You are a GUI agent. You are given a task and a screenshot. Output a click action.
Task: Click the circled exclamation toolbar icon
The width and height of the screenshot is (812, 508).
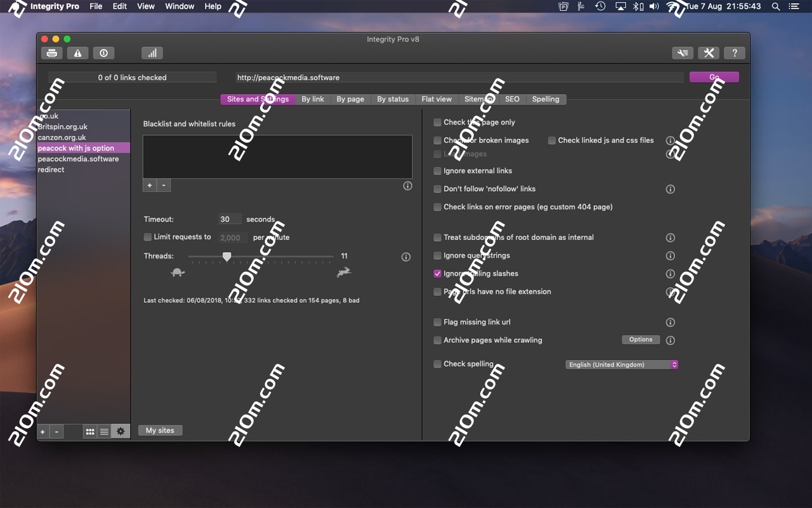(x=103, y=53)
